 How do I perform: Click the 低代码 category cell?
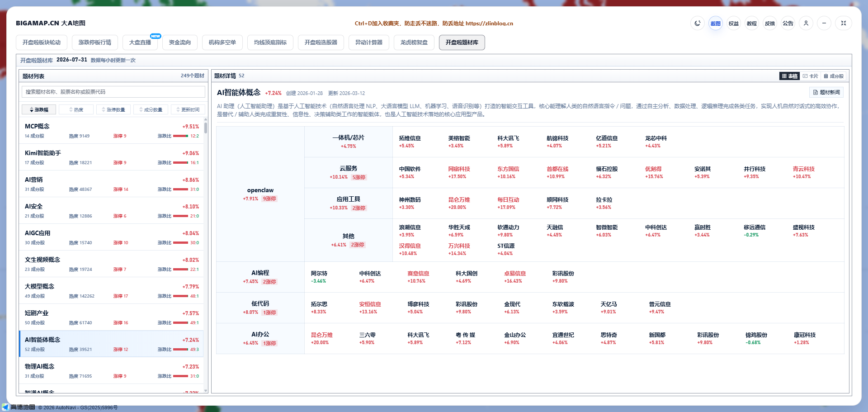[260, 308]
